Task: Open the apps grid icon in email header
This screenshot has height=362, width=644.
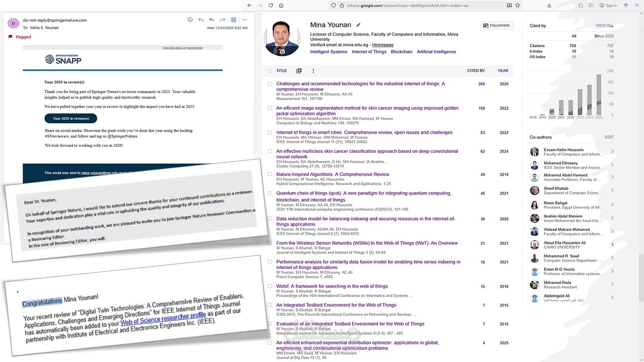Action: 233,20
